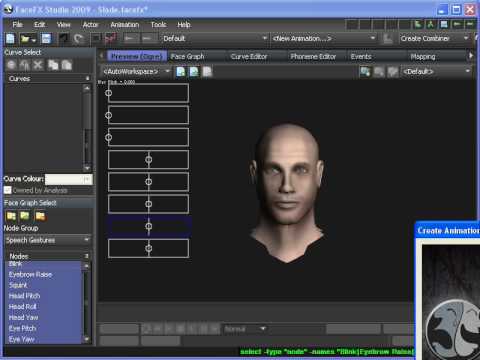The image size is (480, 360).
Task: Select the Preview tab
Action: point(137,56)
